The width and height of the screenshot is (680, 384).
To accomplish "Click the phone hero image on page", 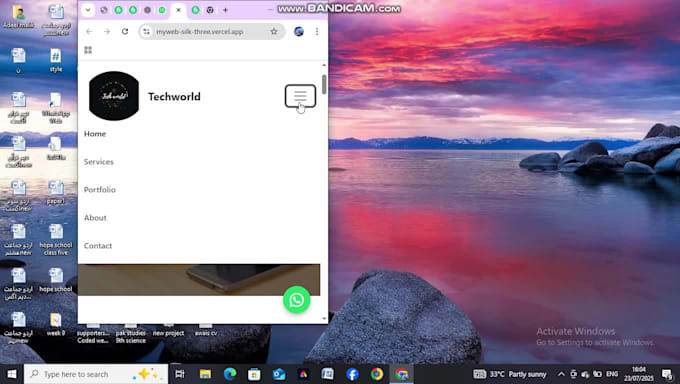I will [x=199, y=280].
